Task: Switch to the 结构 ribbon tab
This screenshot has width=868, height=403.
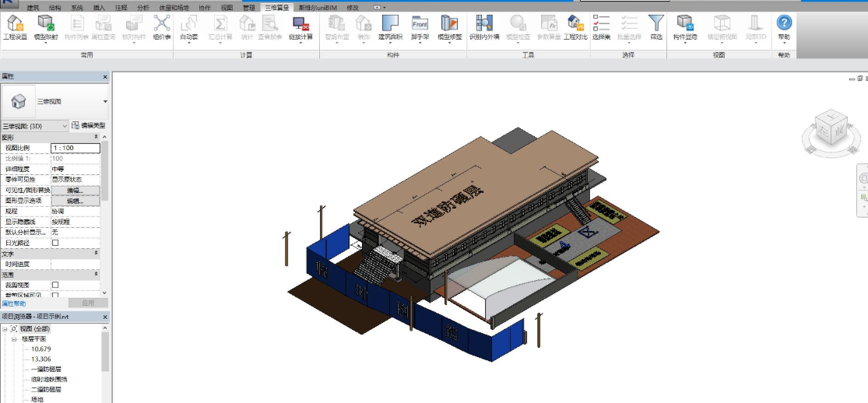Action: coord(54,8)
